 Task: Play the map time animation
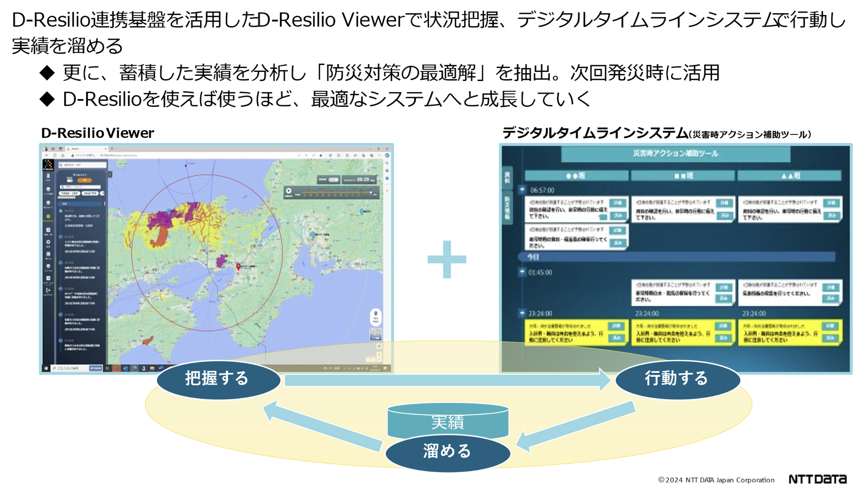(x=289, y=191)
